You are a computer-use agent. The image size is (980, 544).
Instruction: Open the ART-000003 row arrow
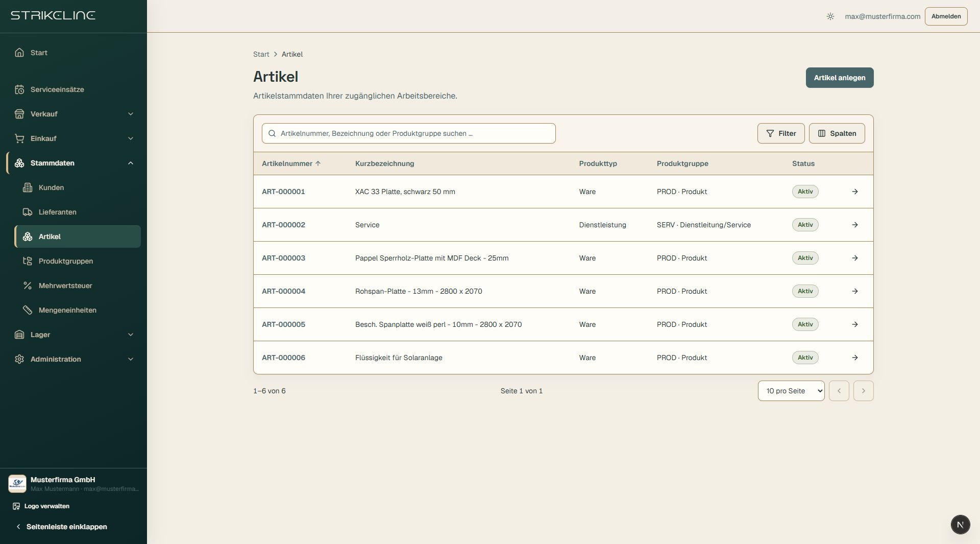(x=855, y=258)
